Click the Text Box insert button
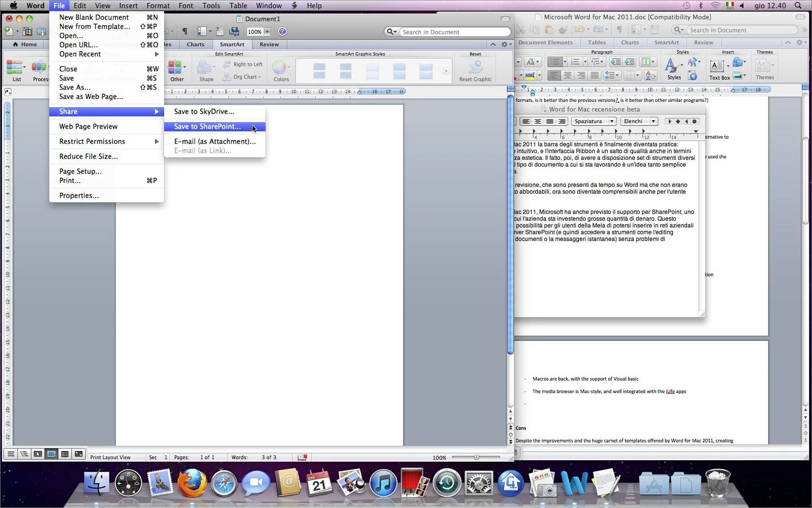The height and width of the screenshot is (508, 812). 719,70
